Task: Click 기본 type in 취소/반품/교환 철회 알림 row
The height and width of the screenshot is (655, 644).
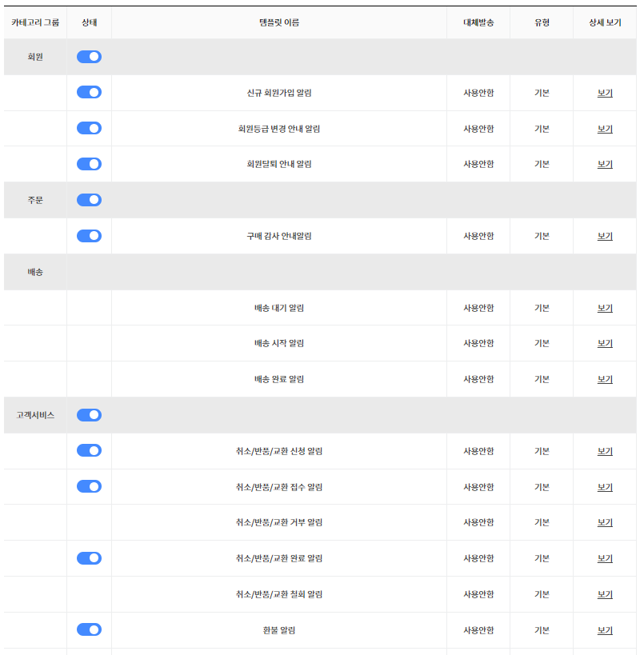Action: pyautogui.click(x=542, y=594)
